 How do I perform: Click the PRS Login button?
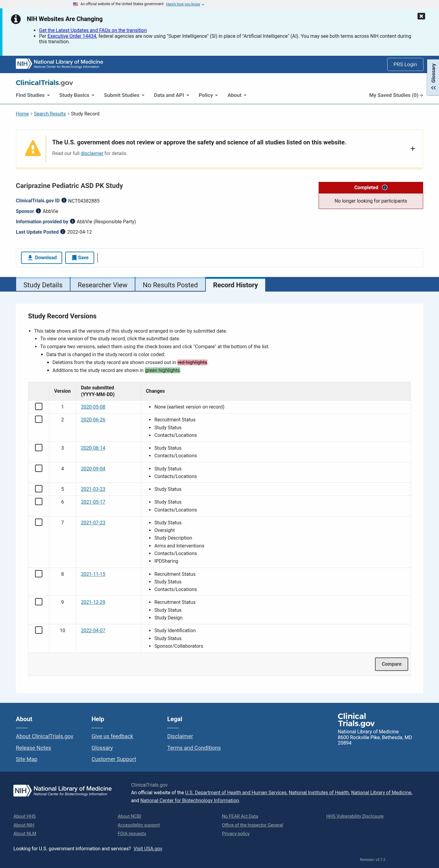[x=405, y=64]
